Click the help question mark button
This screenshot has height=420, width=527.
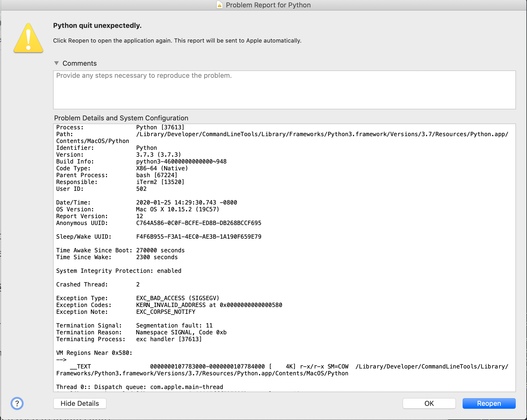point(17,403)
